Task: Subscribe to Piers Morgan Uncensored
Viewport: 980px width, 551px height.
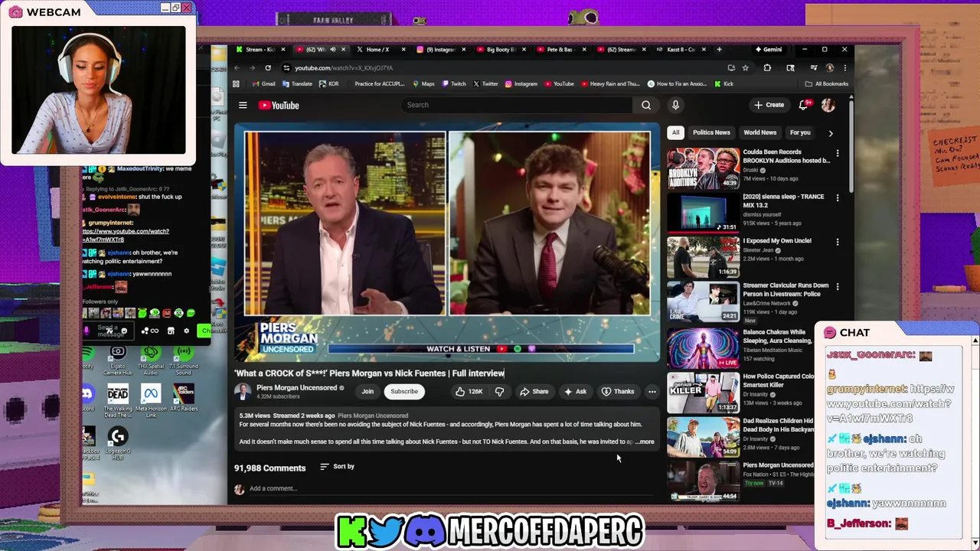Action: click(x=404, y=392)
